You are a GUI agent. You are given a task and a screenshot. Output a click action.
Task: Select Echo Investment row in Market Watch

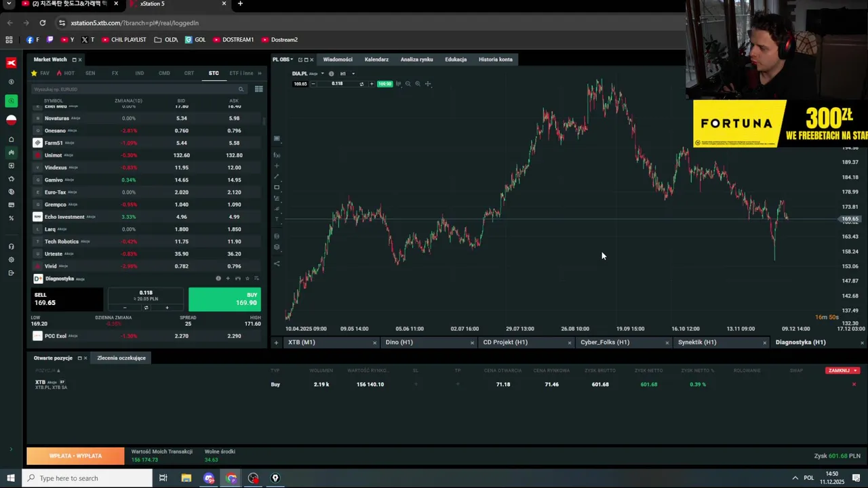pos(146,217)
